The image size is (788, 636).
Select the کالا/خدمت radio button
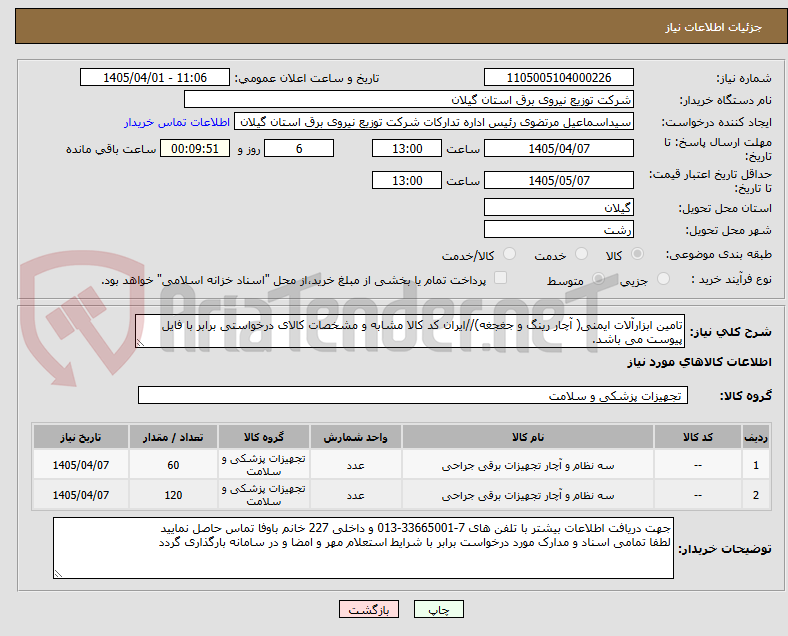click(x=510, y=254)
